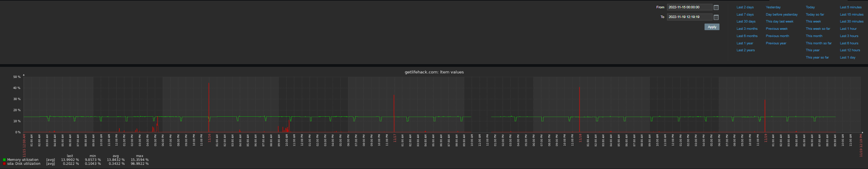This screenshot has width=868, height=169.
Task: Choose the Previous week range
Action: (x=777, y=29)
